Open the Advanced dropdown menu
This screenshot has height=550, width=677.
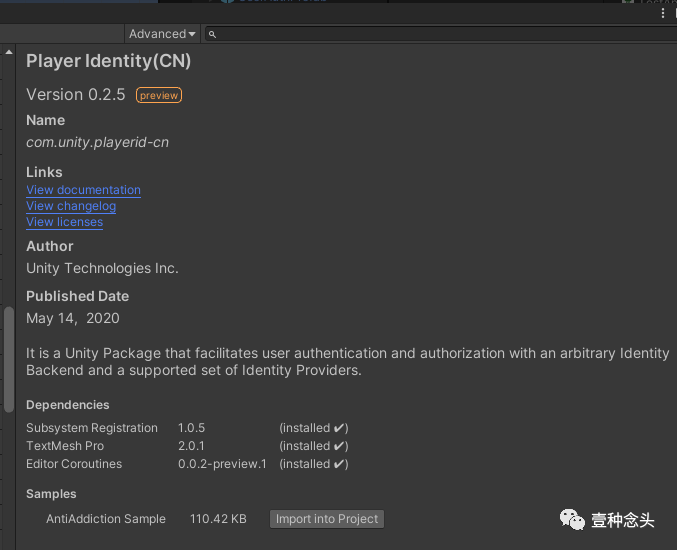pos(162,34)
